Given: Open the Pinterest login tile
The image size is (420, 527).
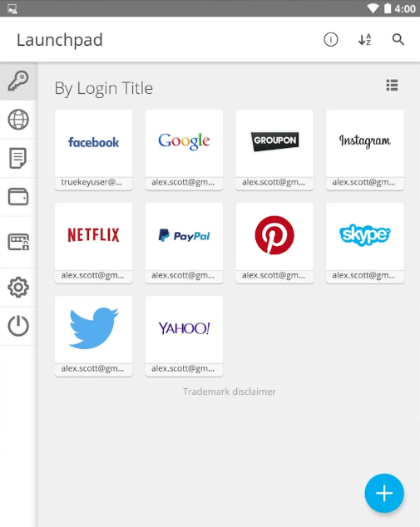Looking at the screenshot, I should pyautogui.click(x=274, y=243).
